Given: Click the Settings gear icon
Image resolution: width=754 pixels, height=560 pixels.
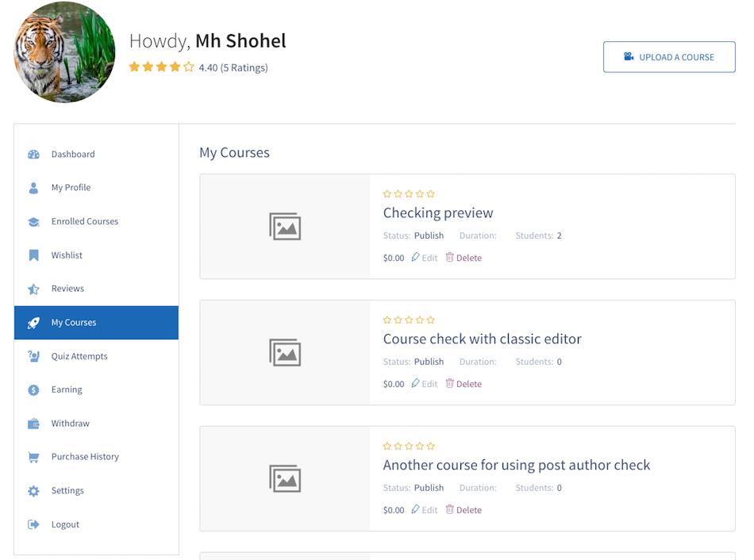Looking at the screenshot, I should 33,491.
